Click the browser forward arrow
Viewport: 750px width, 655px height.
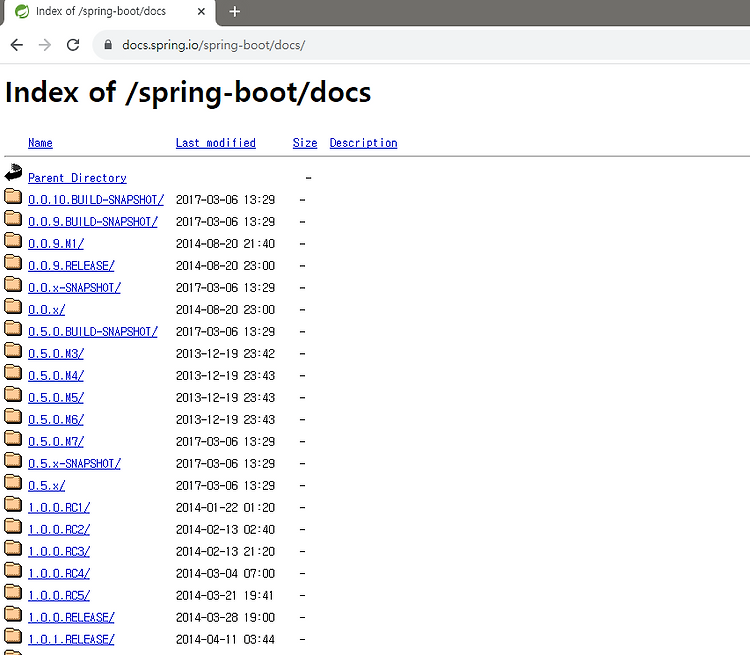tap(45, 45)
